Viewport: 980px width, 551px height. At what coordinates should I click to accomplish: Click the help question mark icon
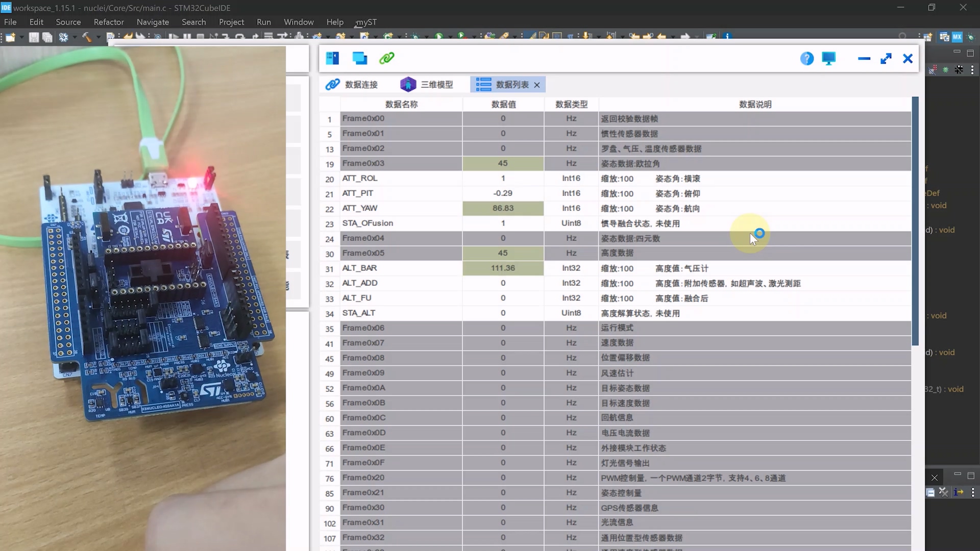(x=807, y=58)
